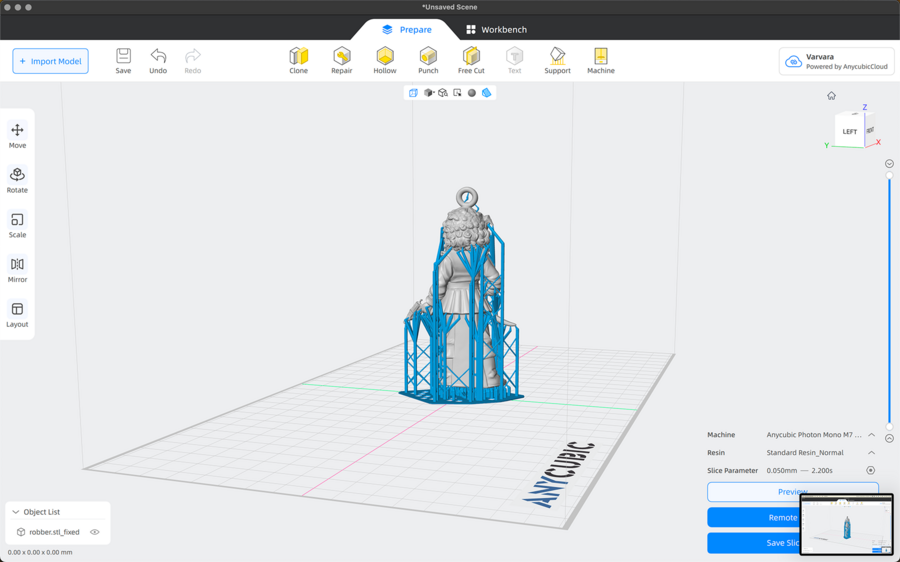
Task: Expand the Machine selection dropdown
Action: tap(871, 435)
